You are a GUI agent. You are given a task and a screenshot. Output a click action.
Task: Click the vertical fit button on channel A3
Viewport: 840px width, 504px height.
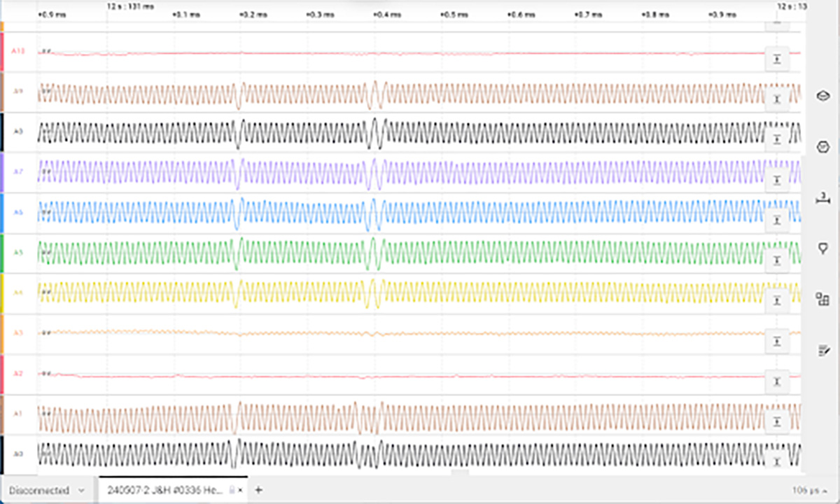pos(776,341)
